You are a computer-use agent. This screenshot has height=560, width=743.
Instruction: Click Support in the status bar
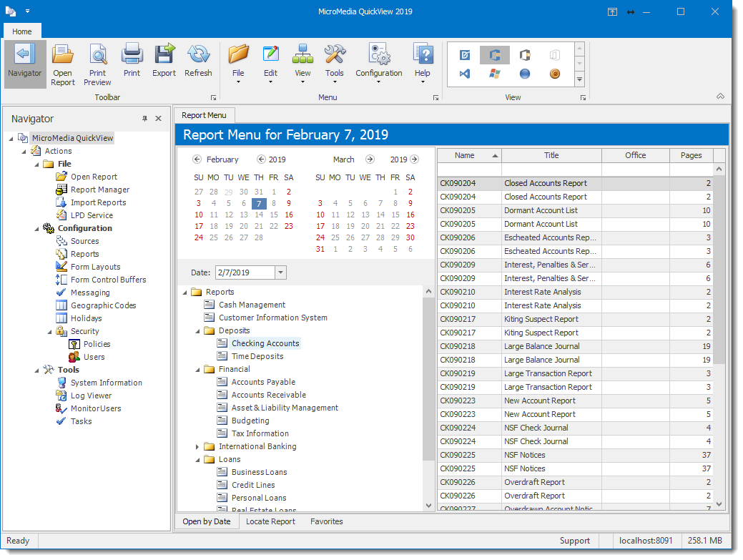point(574,541)
